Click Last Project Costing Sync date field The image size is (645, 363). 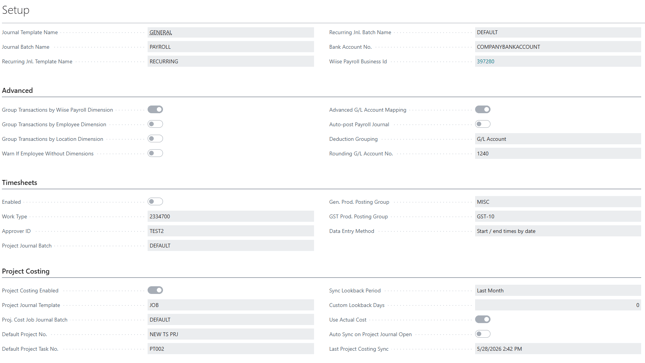click(558, 349)
